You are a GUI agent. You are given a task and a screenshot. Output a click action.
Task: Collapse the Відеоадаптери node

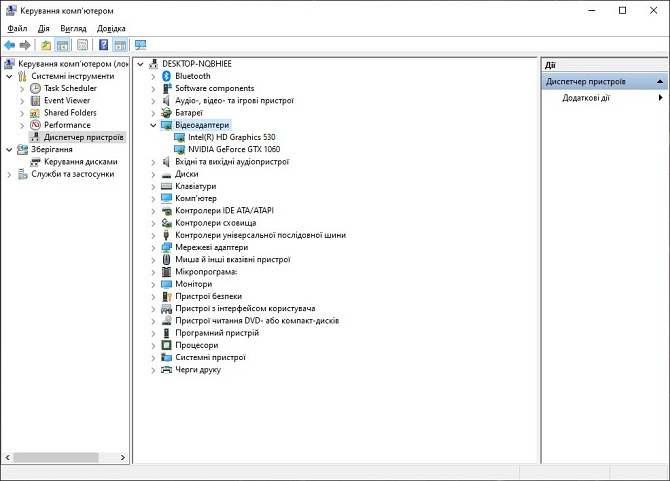[x=153, y=125]
